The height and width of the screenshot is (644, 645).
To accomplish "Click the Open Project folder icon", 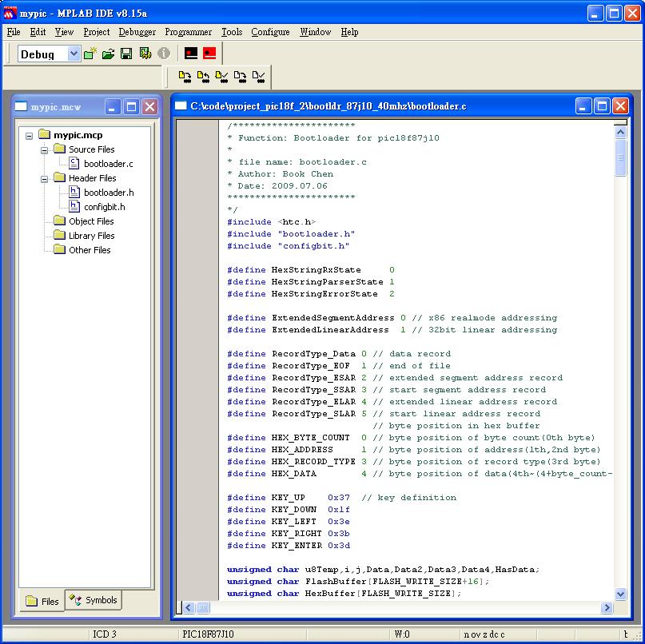I will pos(108,54).
